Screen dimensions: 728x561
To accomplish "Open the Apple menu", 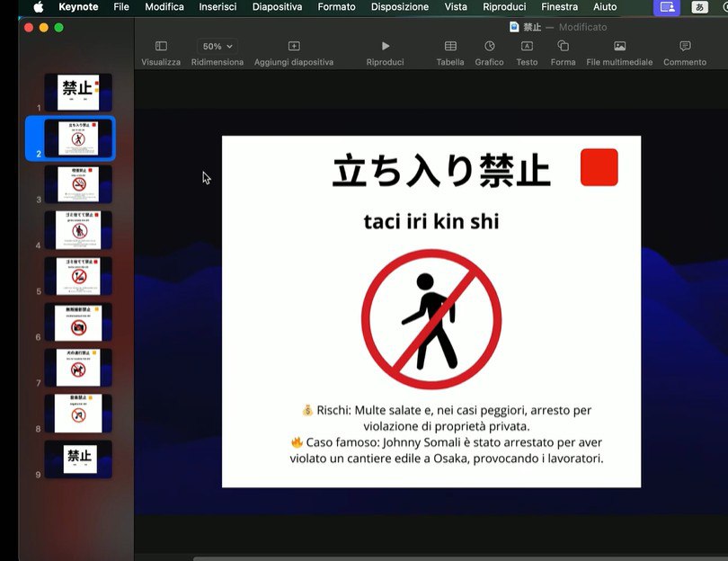I will [38, 6].
